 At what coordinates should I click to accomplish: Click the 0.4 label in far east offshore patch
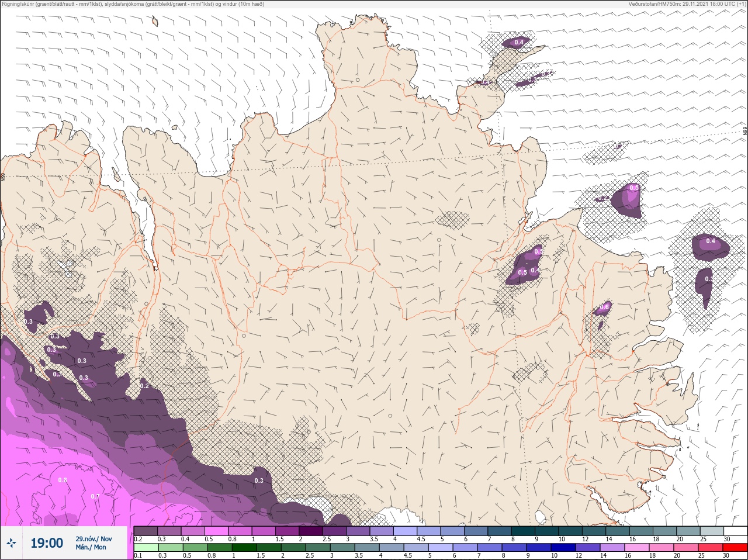point(711,241)
